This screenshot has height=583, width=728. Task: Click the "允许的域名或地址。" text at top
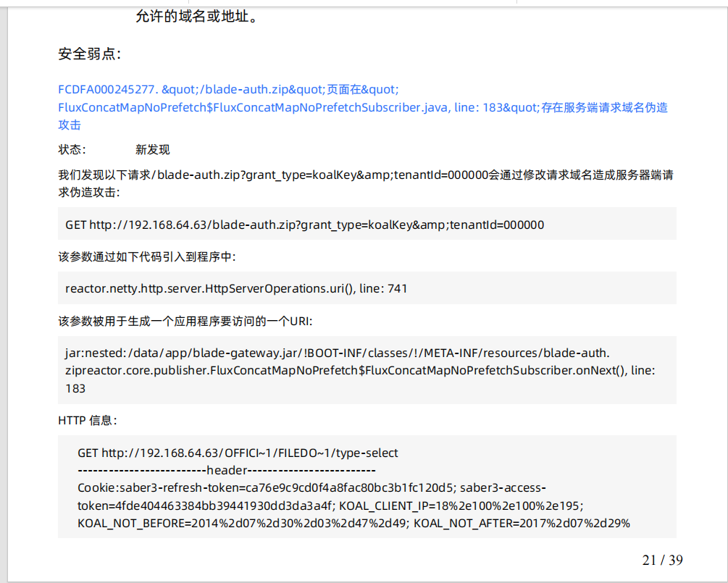click(x=196, y=17)
